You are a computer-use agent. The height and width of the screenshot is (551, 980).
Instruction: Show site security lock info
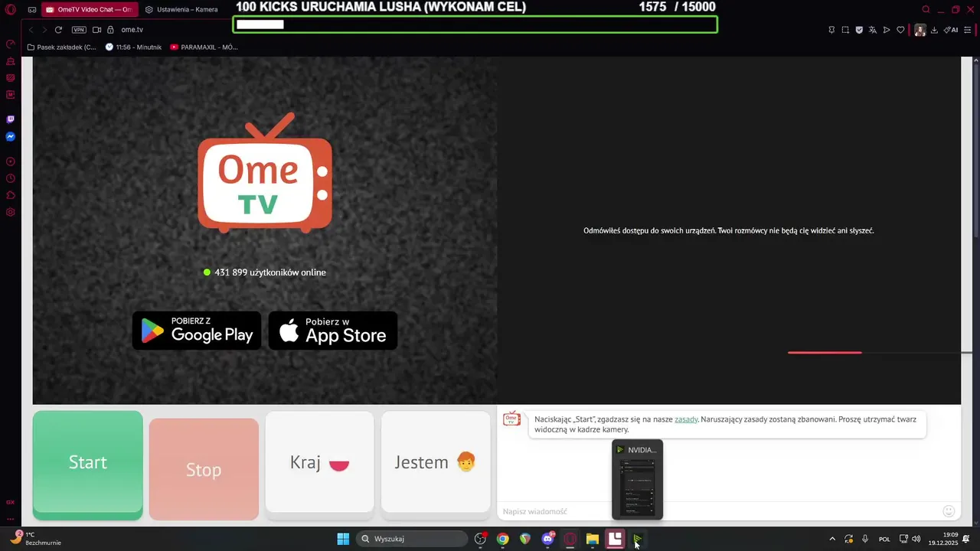[110, 30]
